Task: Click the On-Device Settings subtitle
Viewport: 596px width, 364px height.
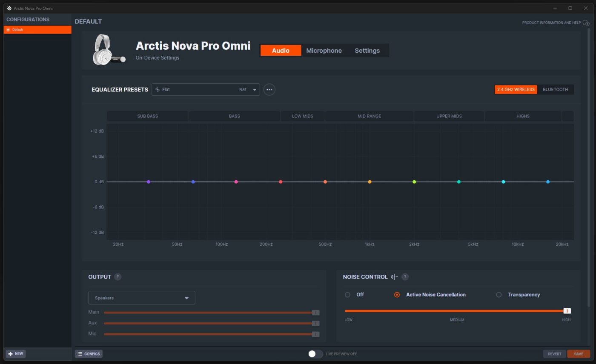Action: tap(158, 58)
